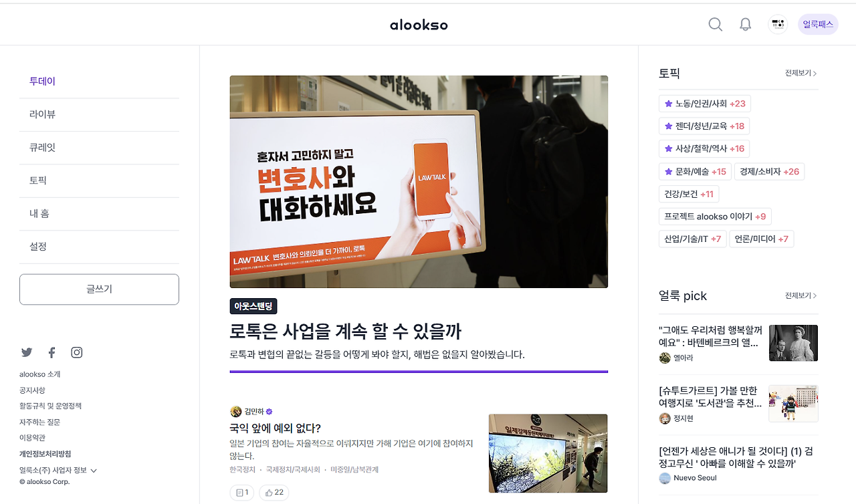The image size is (856, 504).
Task: Select 경제/소비자 topic tag
Action: pos(769,172)
